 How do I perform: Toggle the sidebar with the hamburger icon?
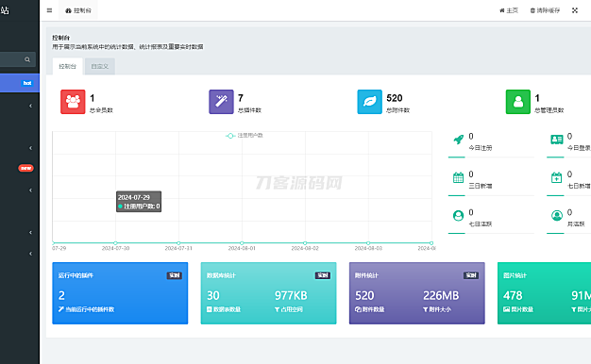tap(49, 10)
